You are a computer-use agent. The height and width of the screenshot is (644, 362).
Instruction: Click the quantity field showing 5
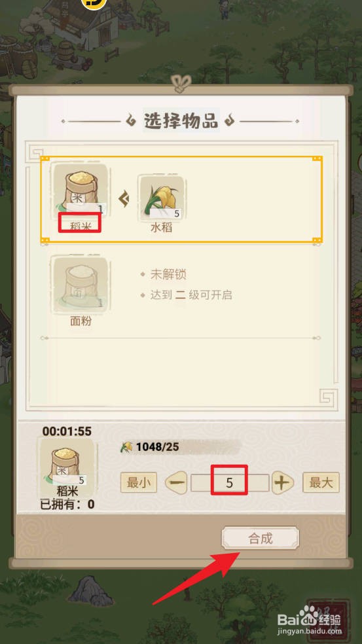[x=230, y=483]
